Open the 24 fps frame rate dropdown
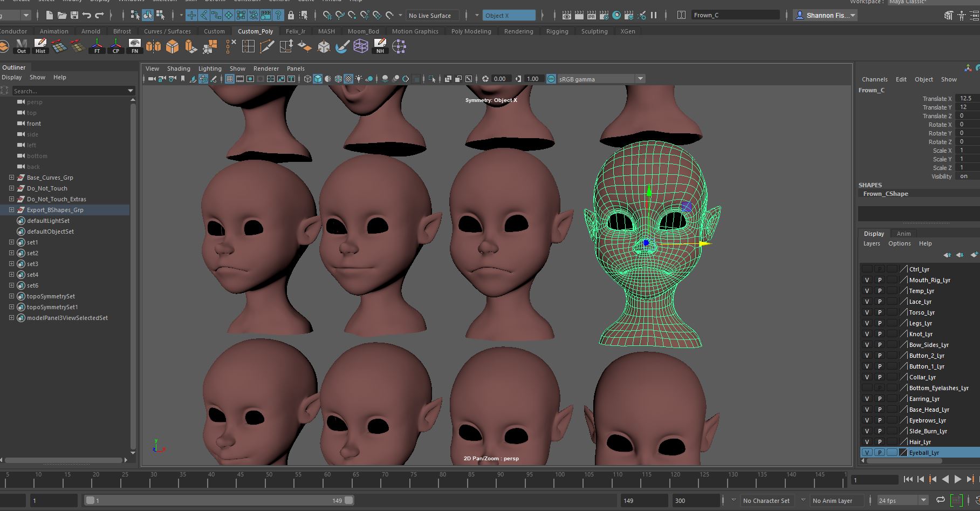Viewport: 980px width, 511px height. point(923,500)
